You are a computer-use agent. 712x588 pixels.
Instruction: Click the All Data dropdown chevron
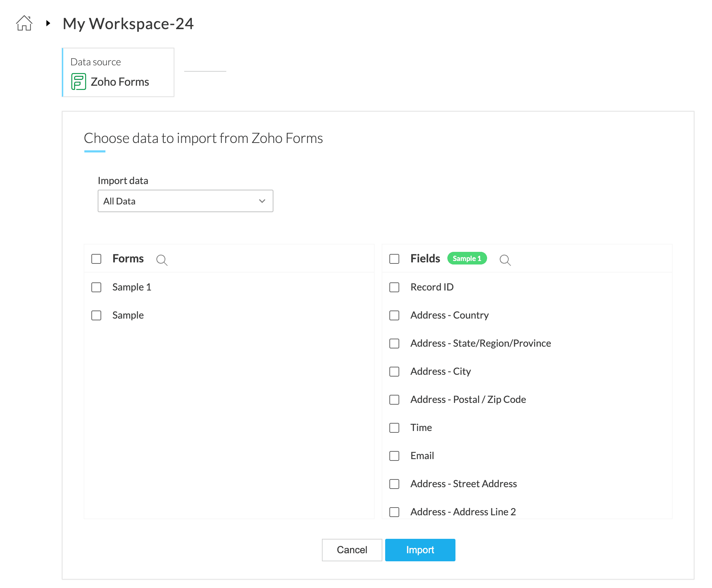pos(262,201)
